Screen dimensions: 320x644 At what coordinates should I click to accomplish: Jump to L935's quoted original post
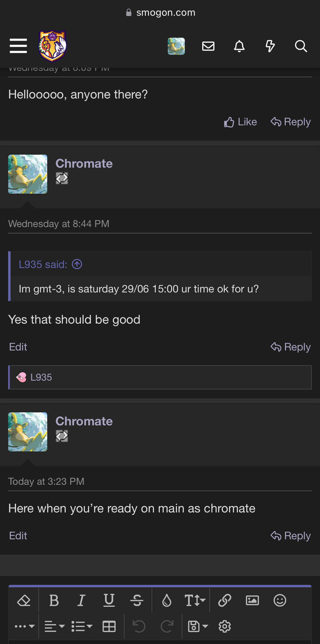[x=77, y=264]
